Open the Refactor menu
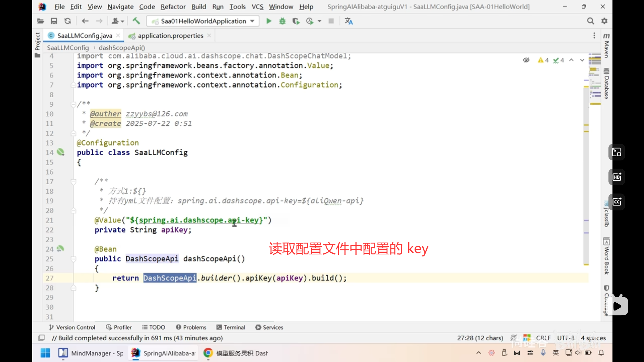The image size is (644, 362). 173,7
